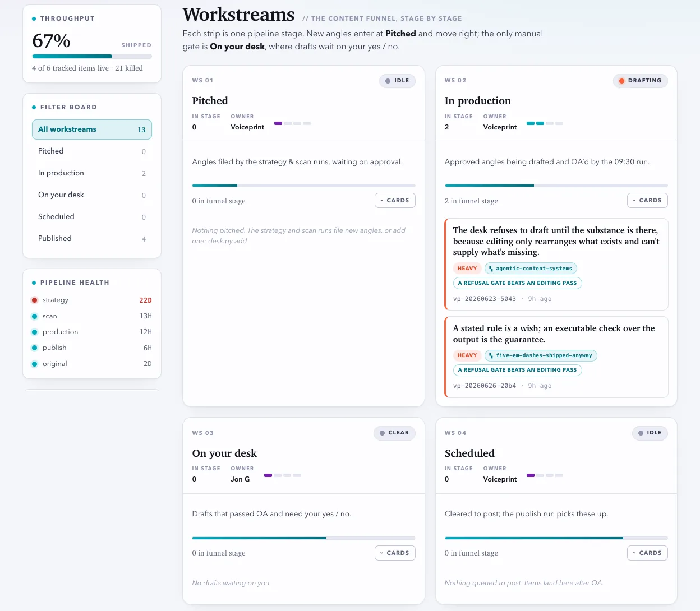Click the 67% throughput figure

[x=51, y=41]
